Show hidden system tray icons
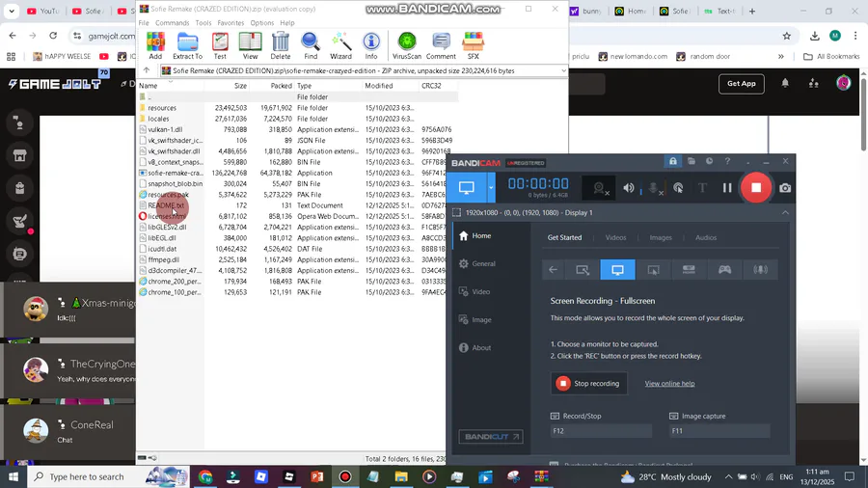The image size is (868, 488). click(x=728, y=476)
